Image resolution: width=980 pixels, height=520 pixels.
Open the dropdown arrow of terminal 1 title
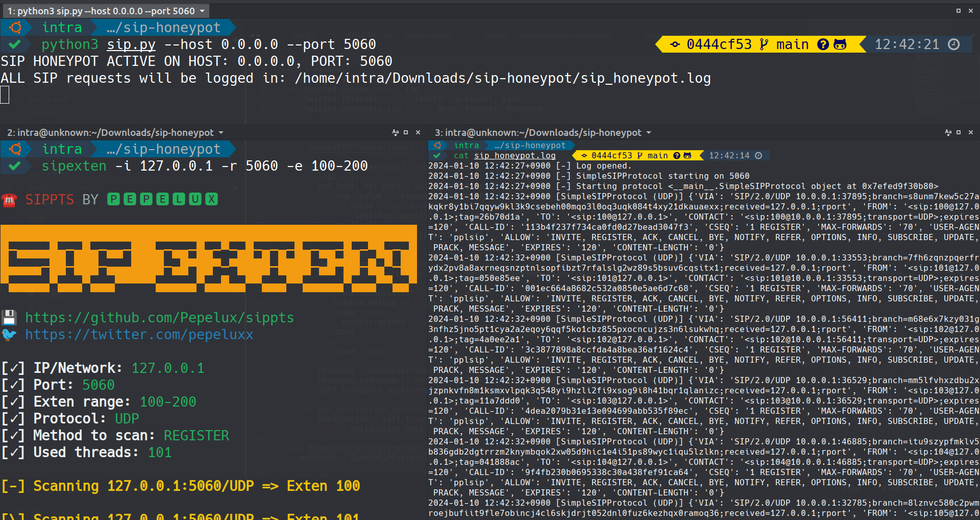[202, 11]
